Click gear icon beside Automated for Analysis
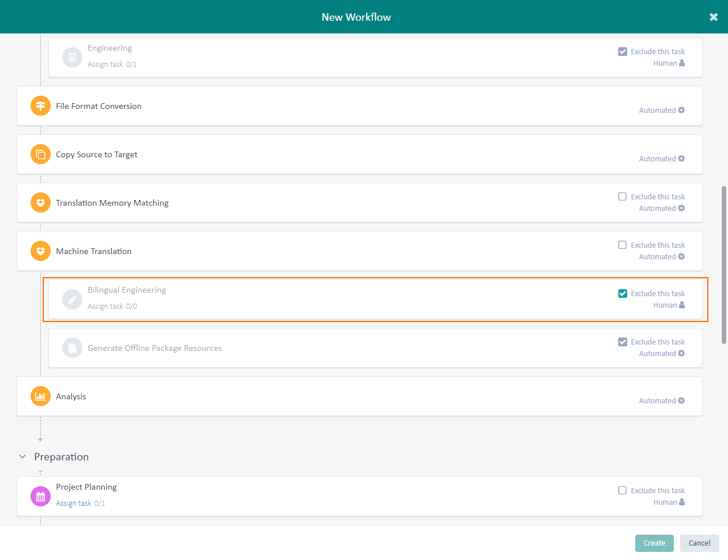 [681, 400]
